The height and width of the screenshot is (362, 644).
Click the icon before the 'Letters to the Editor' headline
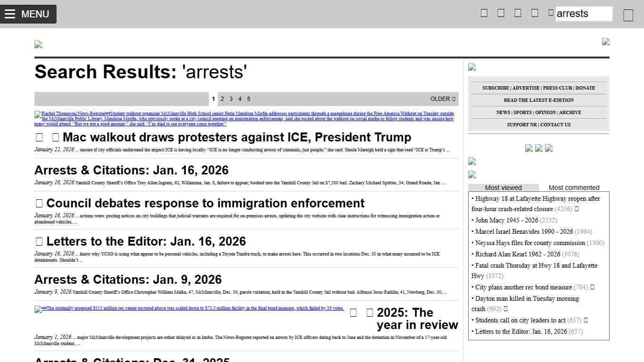[x=39, y=242]
